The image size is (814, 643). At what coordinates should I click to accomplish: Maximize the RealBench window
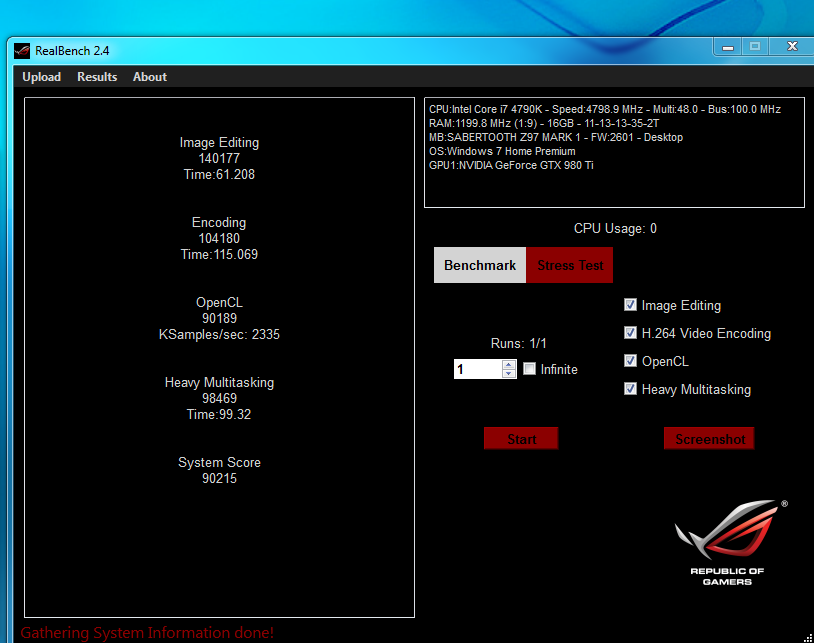[x=755, y=47]
